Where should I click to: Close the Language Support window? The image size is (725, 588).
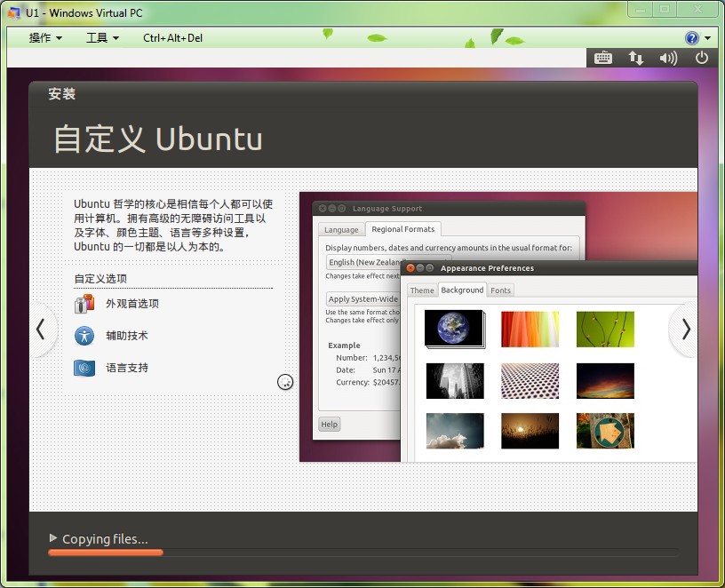[x=323, y=209]
